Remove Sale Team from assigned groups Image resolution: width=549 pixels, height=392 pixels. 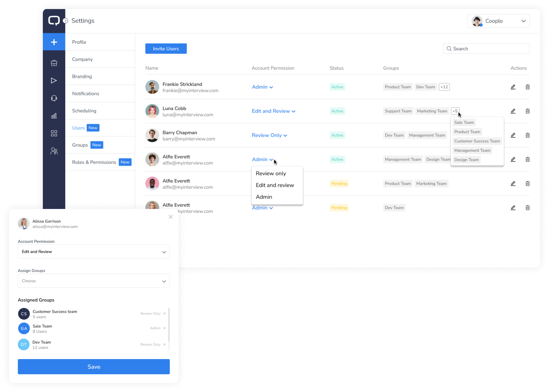(164, 328)
